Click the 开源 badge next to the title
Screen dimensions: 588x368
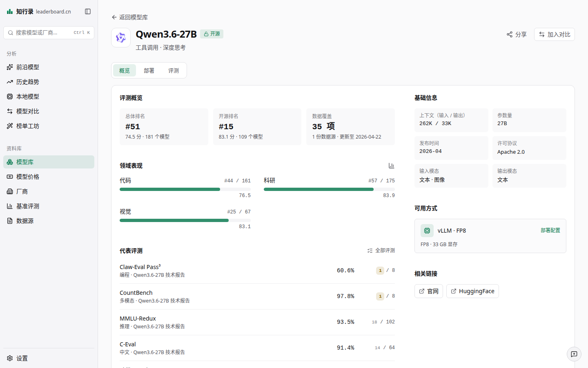click(x=212, y=34)
